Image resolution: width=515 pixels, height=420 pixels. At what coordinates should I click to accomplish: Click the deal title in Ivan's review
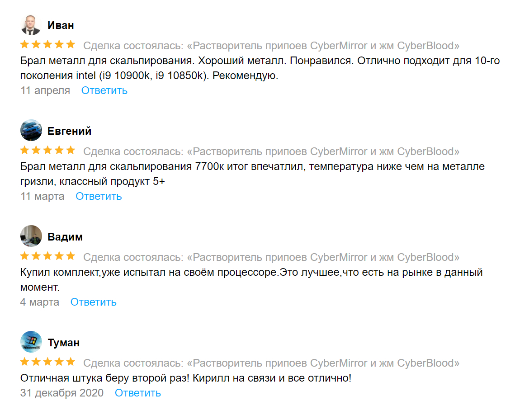[323, 46]
